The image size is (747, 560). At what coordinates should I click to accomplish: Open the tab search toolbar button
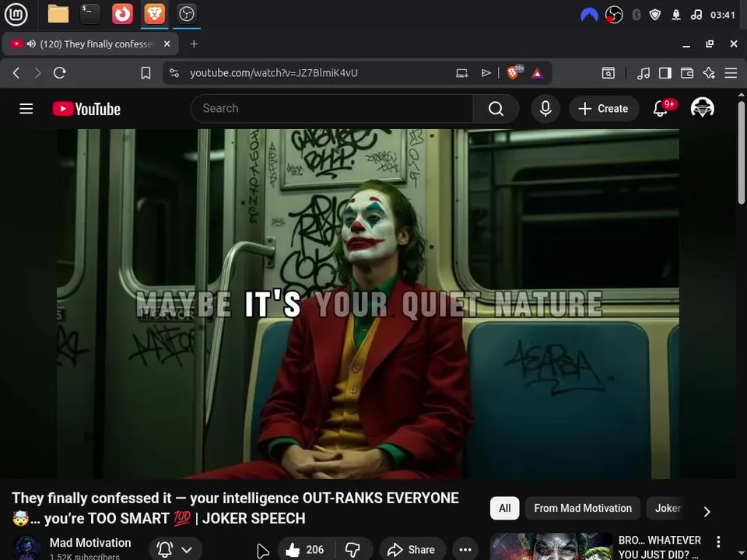point(608,73)
